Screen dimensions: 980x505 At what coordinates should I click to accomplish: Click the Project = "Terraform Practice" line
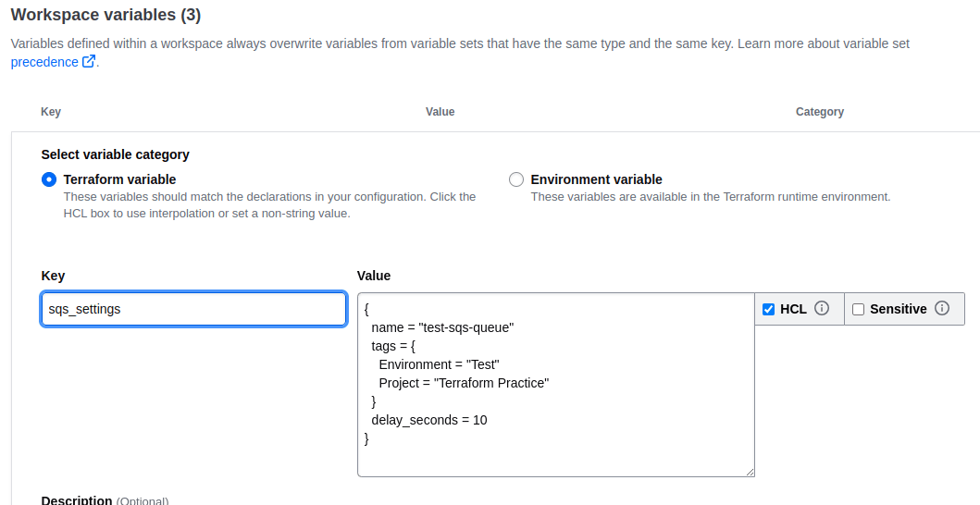[x=464, y=383]
